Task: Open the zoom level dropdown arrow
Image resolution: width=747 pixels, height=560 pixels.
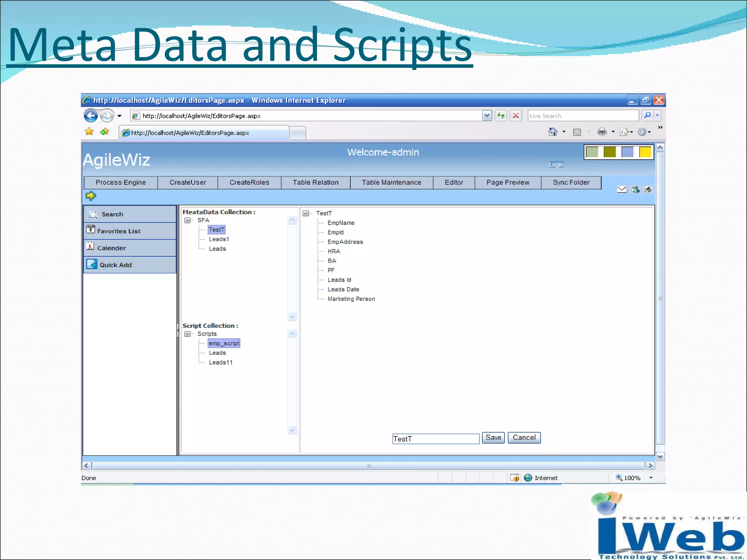Action: pyautogui.click(x=651, y=478)
